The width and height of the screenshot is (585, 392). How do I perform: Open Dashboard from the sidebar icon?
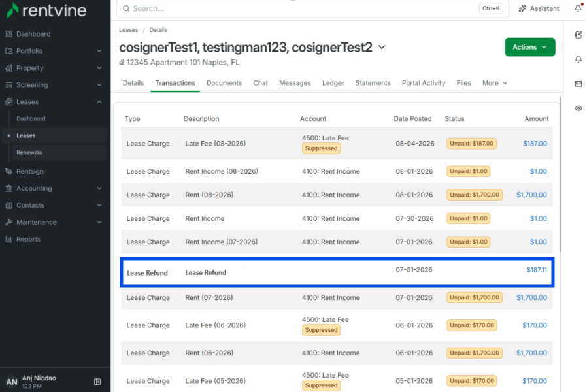(9, 34)
